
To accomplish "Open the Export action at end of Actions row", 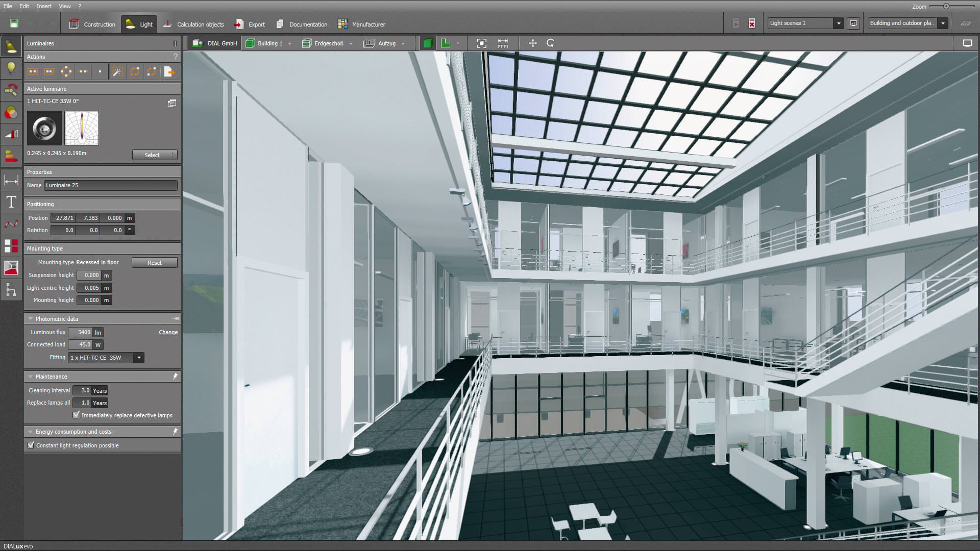I will [168, 71].
